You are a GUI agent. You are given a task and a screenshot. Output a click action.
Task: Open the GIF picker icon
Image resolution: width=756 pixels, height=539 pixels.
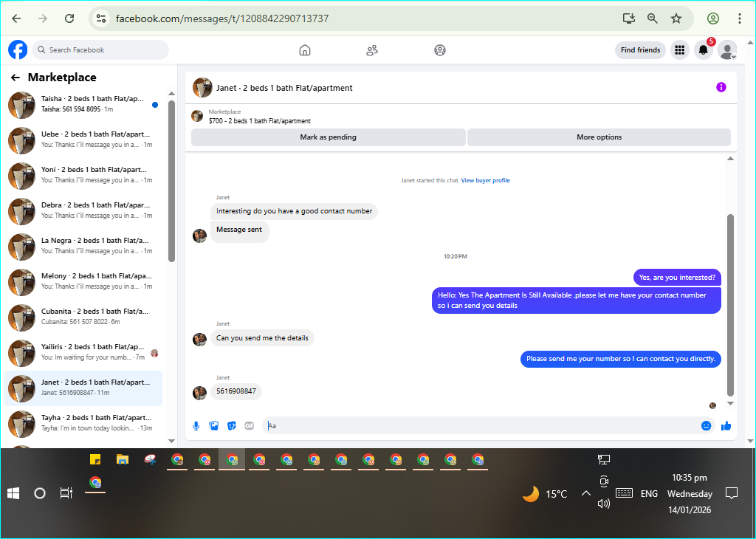(250, 426)
